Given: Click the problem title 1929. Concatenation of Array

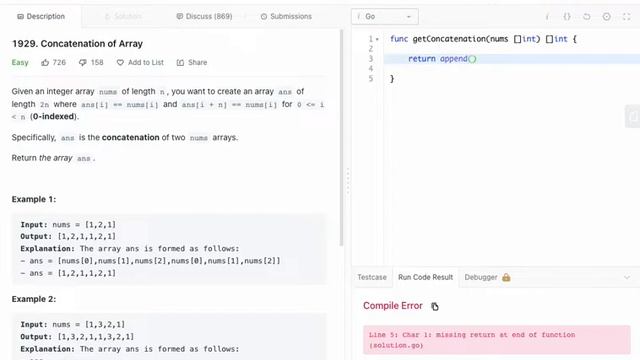Looking at the screenshot, I should point(77,44).
